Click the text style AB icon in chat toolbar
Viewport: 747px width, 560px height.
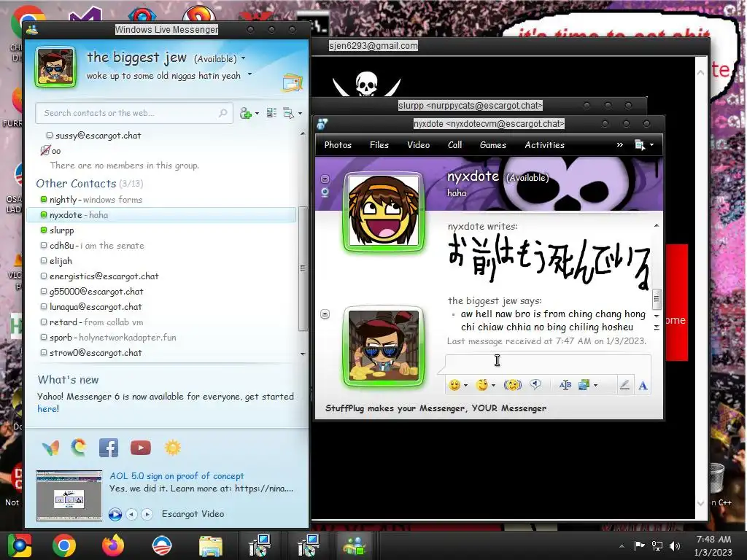[x=565, y=385]
